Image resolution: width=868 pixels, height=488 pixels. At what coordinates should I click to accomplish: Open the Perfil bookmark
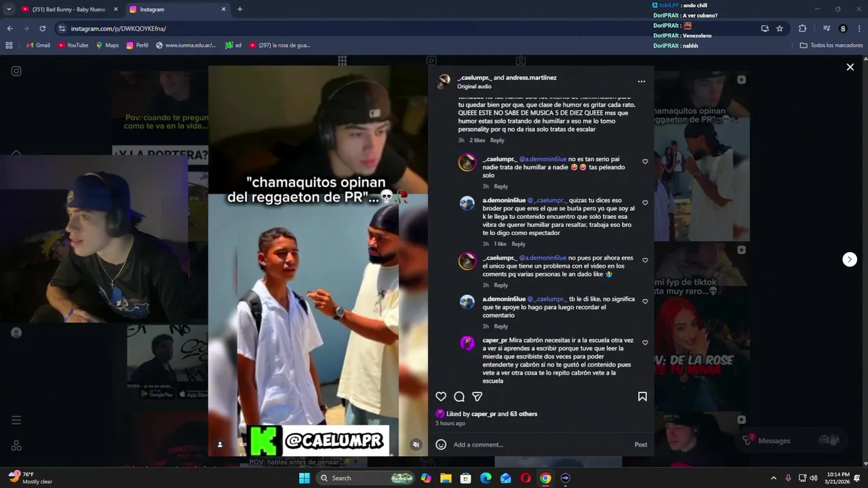point(137,45)
